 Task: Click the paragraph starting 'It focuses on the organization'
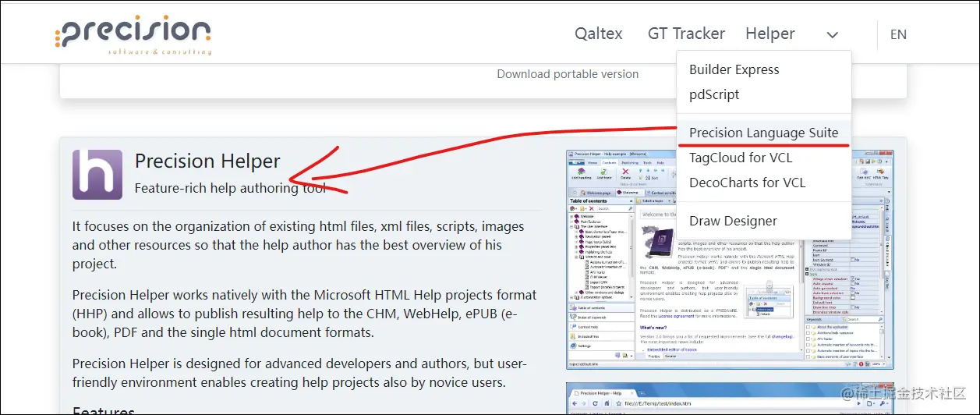[x=298, y=245]
